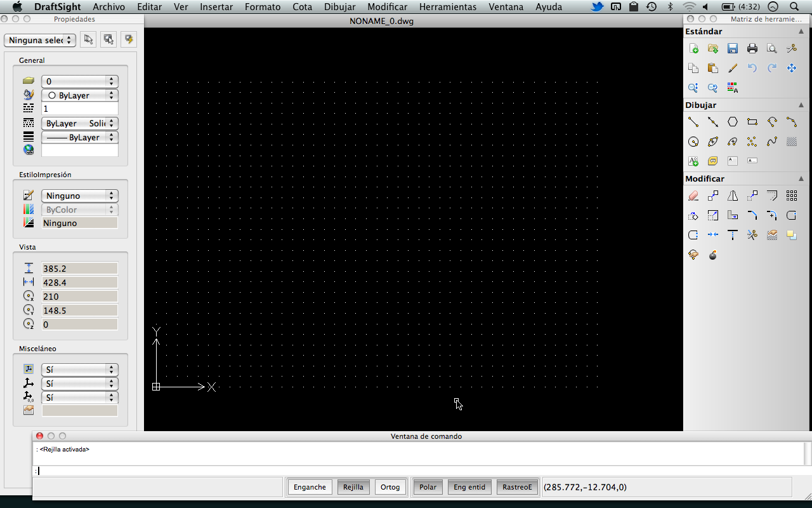
Task: Select the Polygon hexagon tool
Action: [733, 122]
